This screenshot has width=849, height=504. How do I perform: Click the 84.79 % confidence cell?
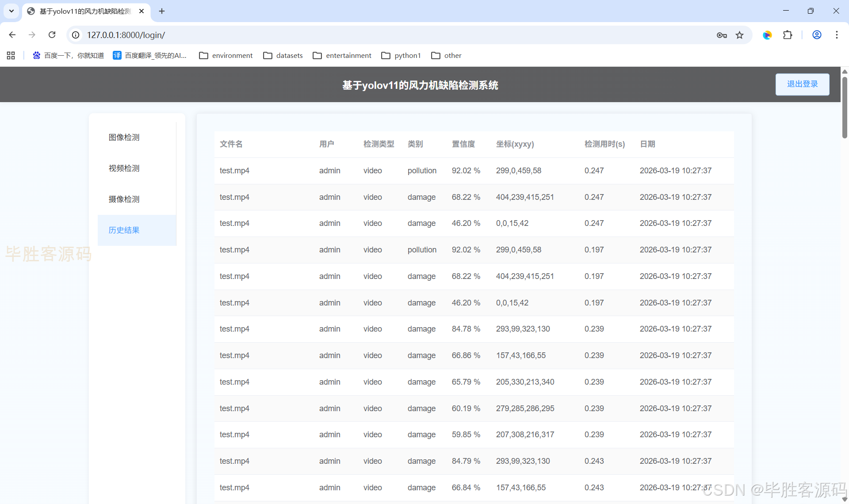click(466, 461)
